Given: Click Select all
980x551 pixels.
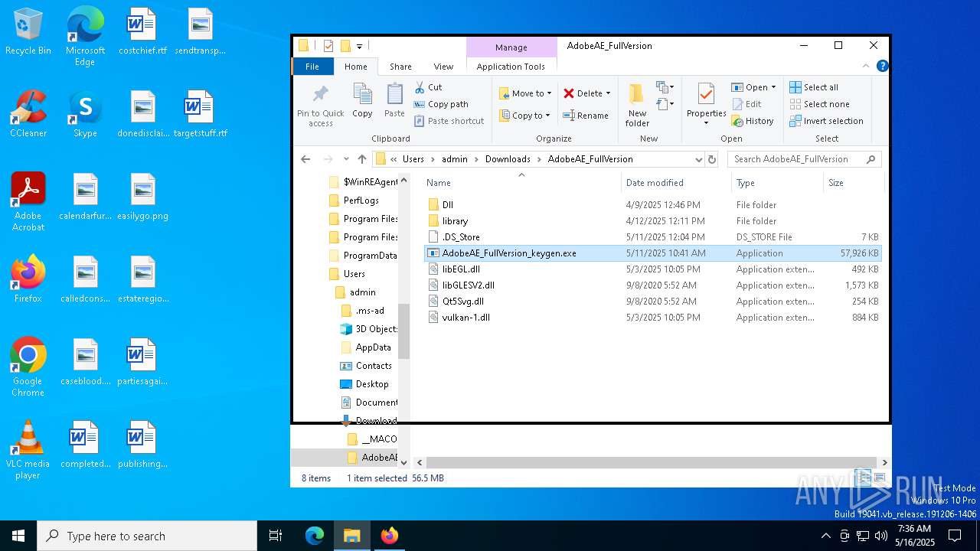Looking at the screenshot, I should click(x=814, y=87).
